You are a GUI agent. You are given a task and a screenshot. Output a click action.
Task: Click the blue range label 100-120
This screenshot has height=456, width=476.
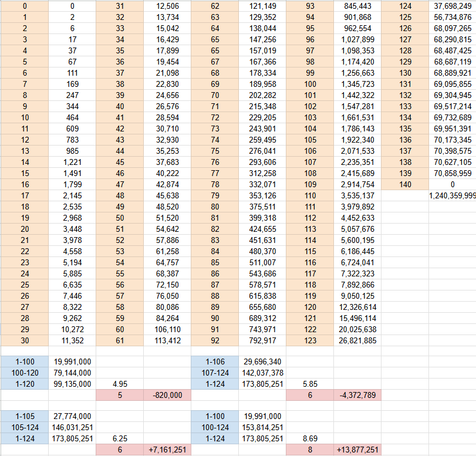pyautogui.click(x=24, y=373)
